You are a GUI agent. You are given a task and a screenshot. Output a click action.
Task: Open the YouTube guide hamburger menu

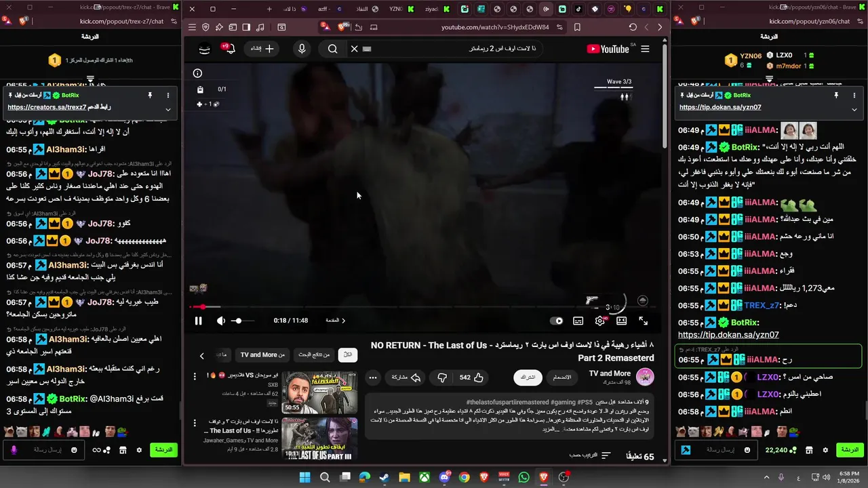pos(645,49)
